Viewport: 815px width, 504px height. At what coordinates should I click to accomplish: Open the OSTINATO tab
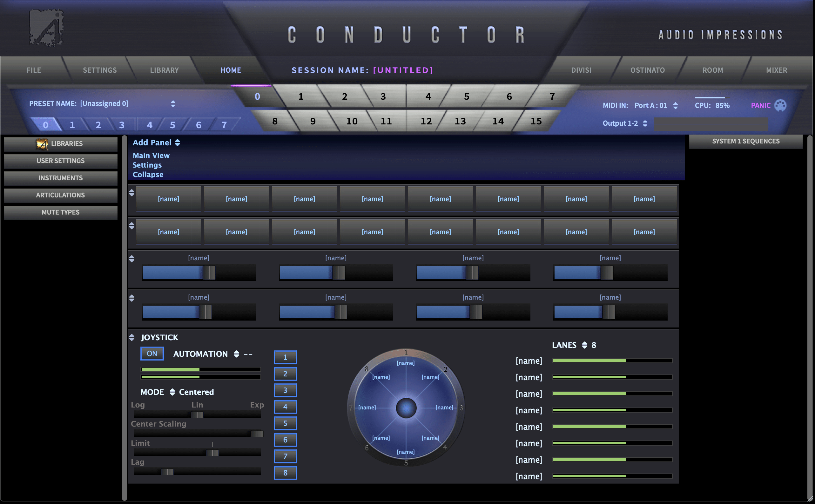(x=648, y=70)
